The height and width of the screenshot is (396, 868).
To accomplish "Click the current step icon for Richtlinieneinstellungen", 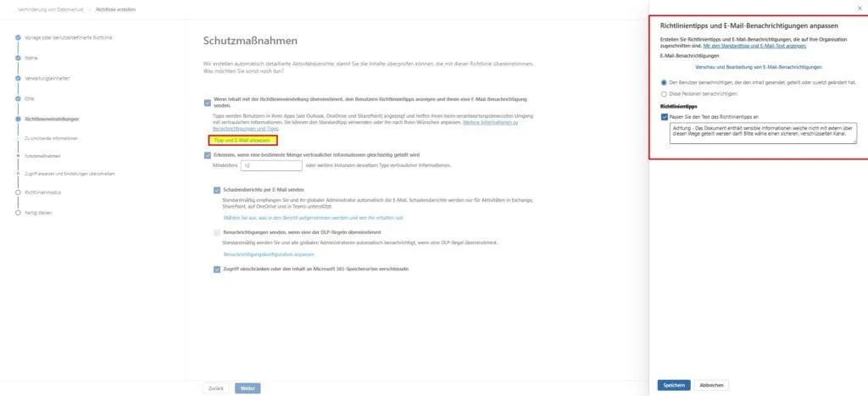I will (x=17, y=120).
